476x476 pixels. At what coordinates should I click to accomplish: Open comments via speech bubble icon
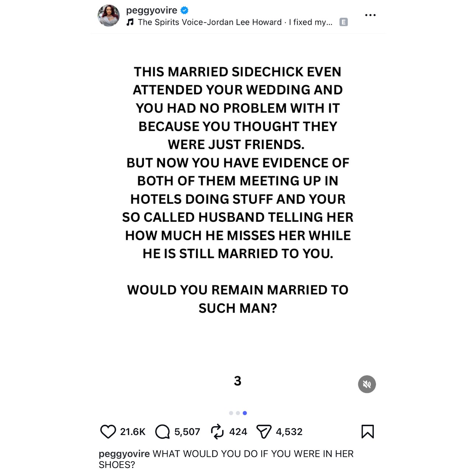(x=162, y=431)
